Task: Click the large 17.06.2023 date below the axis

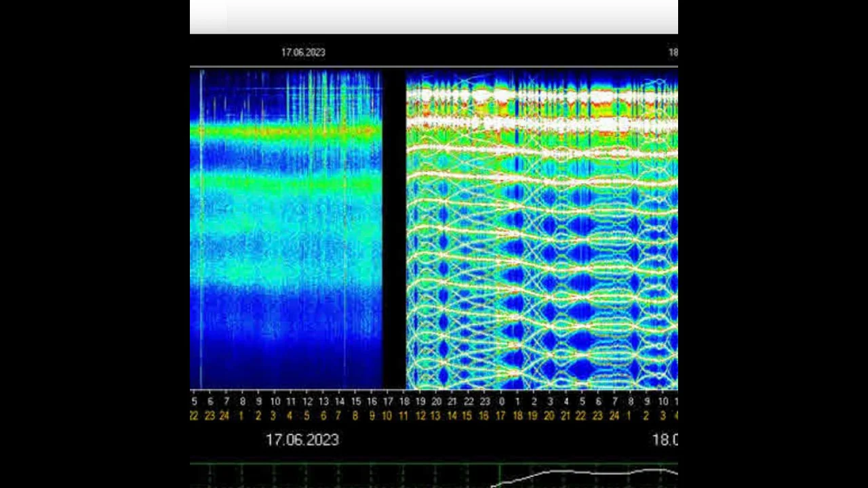Action: point(302,440)
